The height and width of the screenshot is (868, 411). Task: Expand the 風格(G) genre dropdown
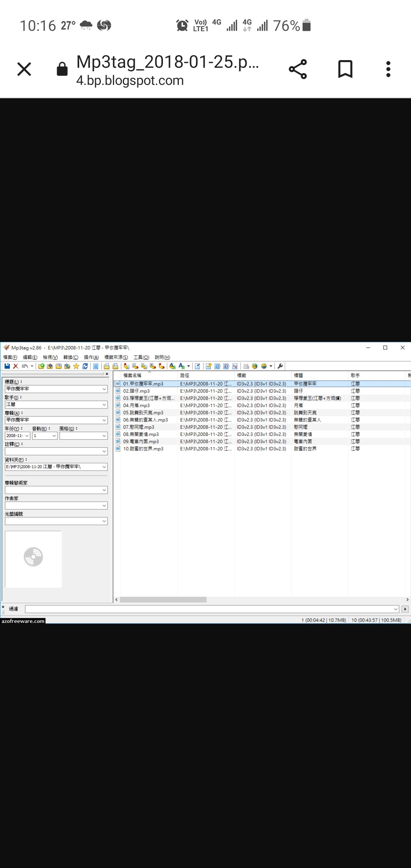pos(104,436)
